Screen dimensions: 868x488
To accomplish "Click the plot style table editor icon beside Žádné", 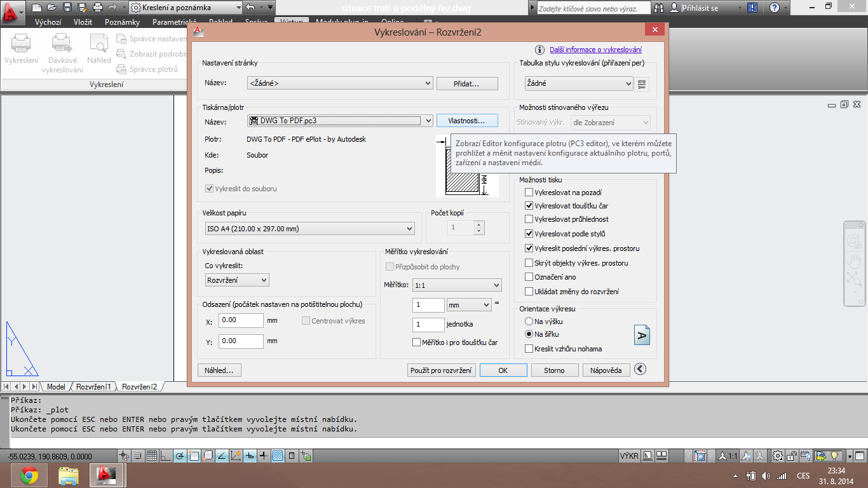I will pyautogui.click(x=642, y=83).
